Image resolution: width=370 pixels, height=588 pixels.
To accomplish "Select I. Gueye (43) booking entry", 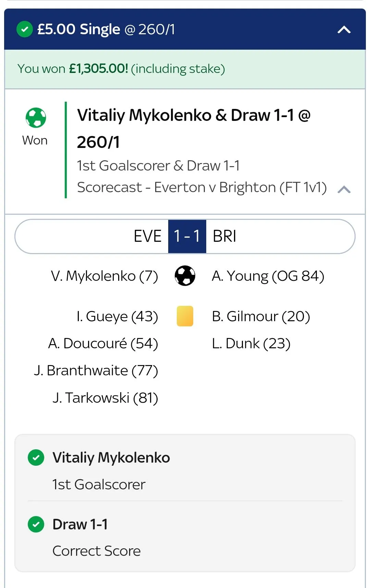I will tap(117, 316).
